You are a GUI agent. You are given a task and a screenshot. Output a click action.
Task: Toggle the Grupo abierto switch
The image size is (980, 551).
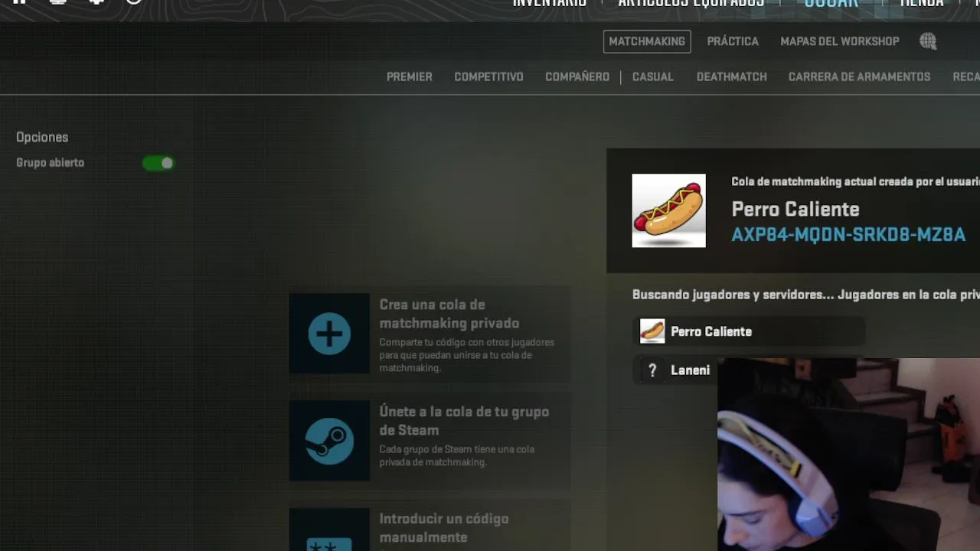(158, 163)
